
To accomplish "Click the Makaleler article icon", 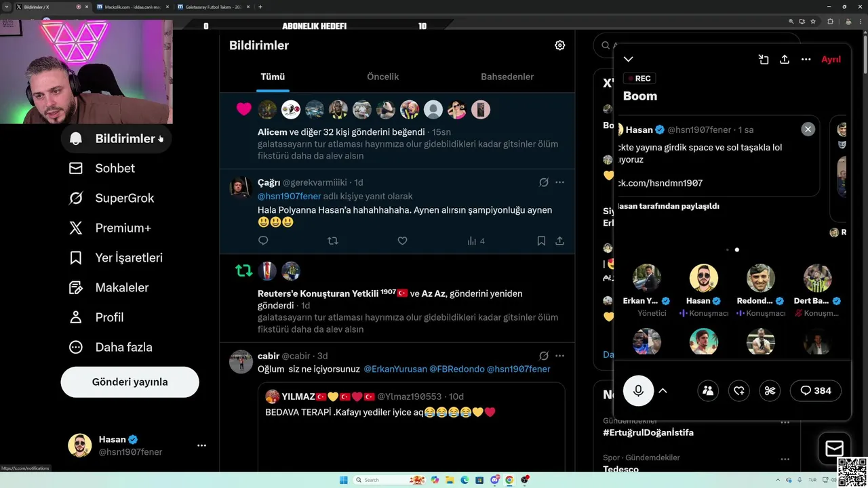I will pyautogui.click(x=76, y=287).
